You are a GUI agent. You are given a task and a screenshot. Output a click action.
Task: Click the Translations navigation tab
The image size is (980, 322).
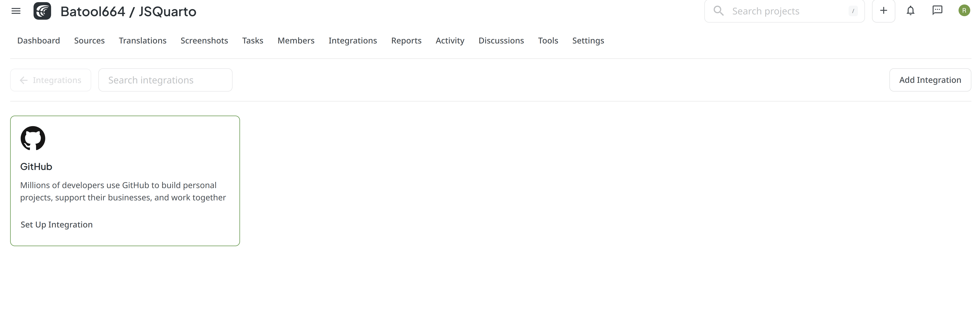tap(143, 40)
